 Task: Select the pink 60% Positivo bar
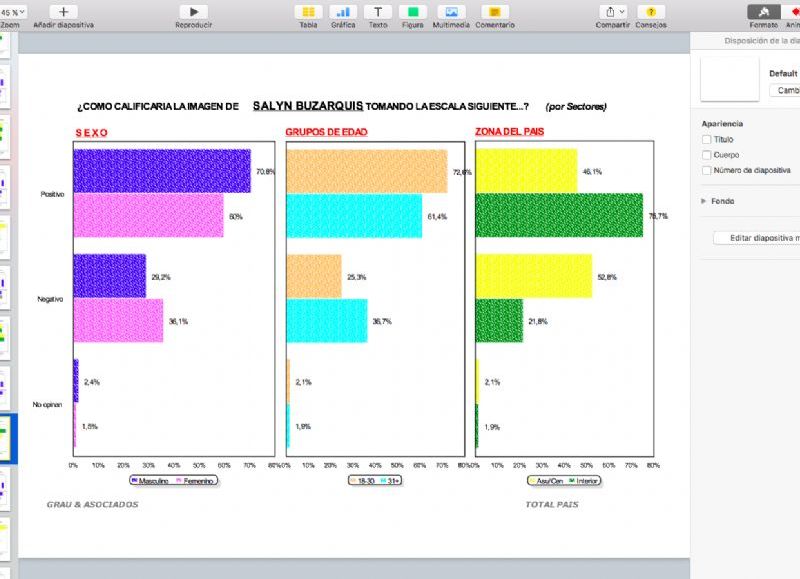(148, 215)
